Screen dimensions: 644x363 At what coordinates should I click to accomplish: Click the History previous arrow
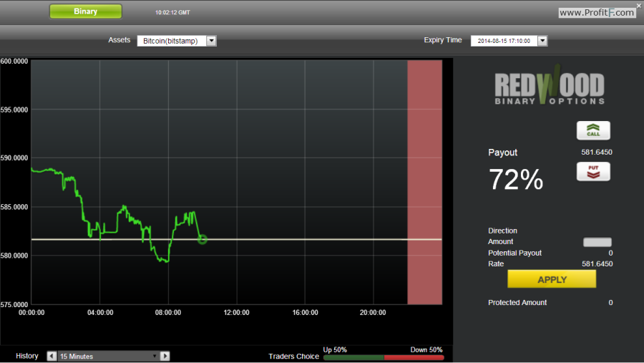[x=52, y=356]
